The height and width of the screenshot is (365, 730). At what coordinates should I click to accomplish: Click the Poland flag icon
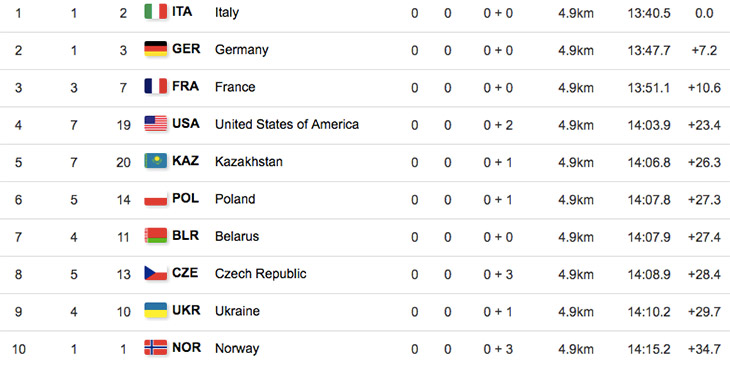click(x=155, y=199)
